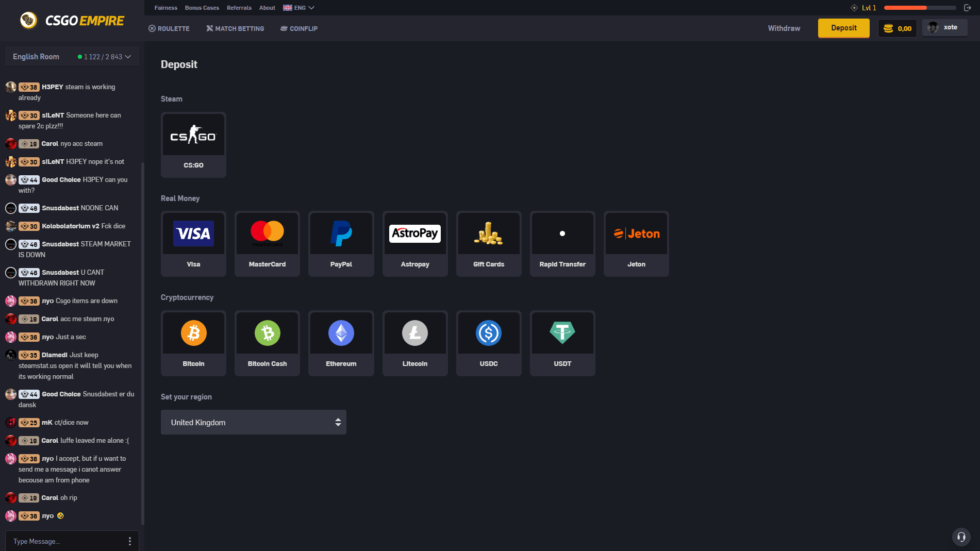Select Ethereum cryptocurrency deposit
980x551 pixels.
point(341,343)
